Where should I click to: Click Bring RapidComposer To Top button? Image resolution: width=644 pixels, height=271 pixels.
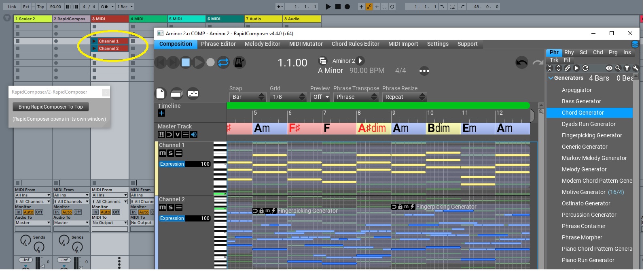pyautogui.click(x=51, y=107)
